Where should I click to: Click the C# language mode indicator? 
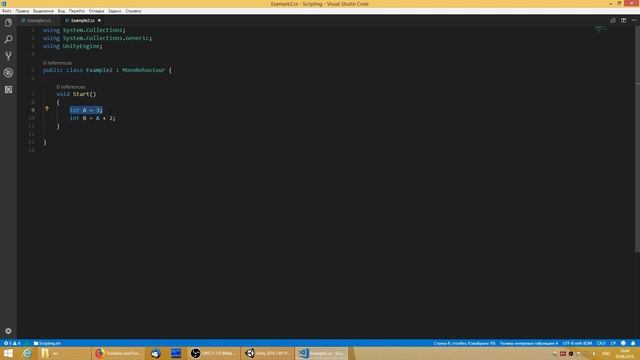613,343
